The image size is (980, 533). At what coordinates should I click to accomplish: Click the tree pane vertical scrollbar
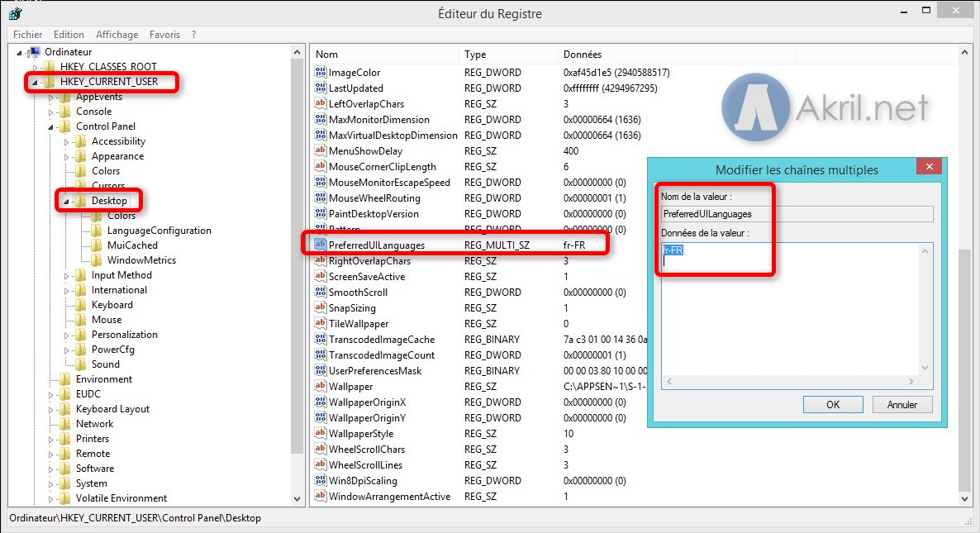(297, 275)
